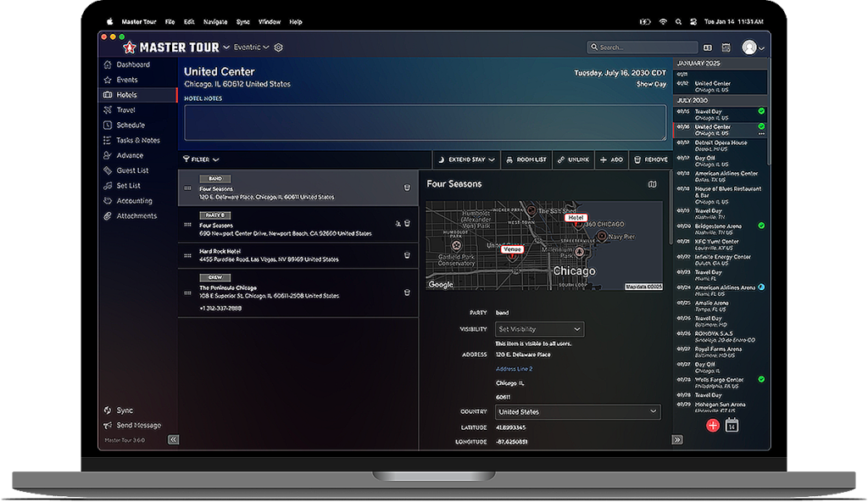Open the calendar day picker icon
This screenshot has height=502, width=868.
(732, 426)
